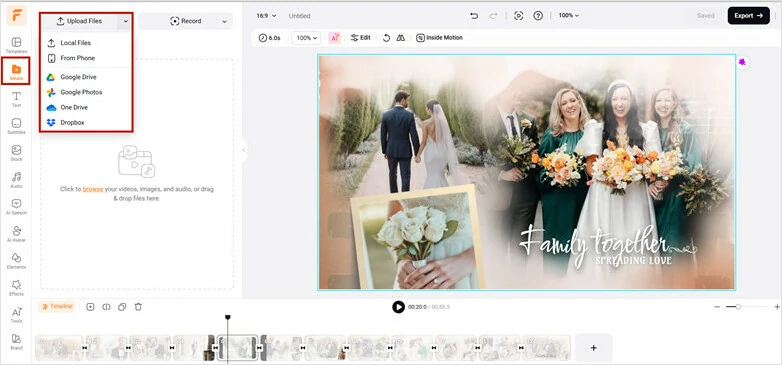Click the Inside Motion button
This screenshot has height=365, width=782.
click(x=439, y=37)
